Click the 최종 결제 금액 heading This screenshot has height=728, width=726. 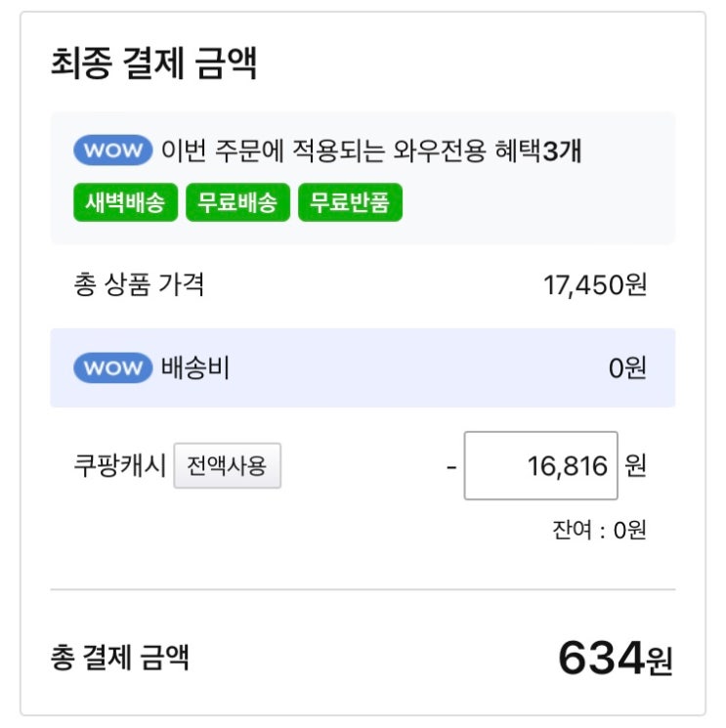(153, 64)
